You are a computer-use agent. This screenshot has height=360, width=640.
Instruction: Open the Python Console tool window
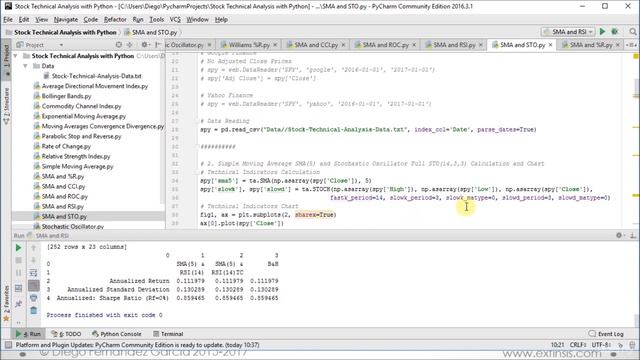pos(116,334)
